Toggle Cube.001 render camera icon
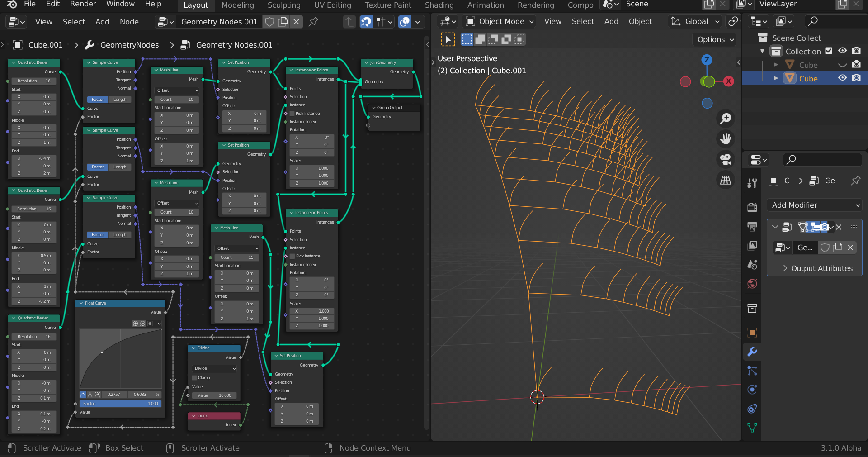The image size is (868, 457). (856, 78)
